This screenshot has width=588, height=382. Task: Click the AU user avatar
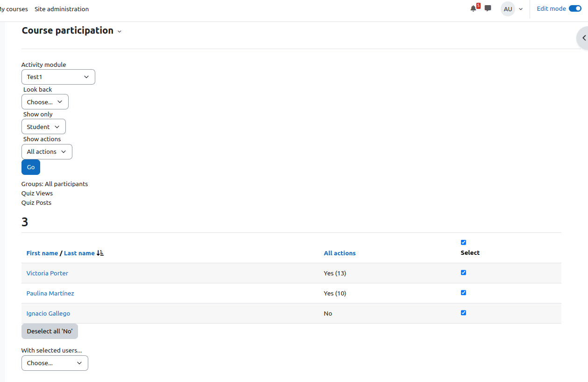click(x=508, y=9)
